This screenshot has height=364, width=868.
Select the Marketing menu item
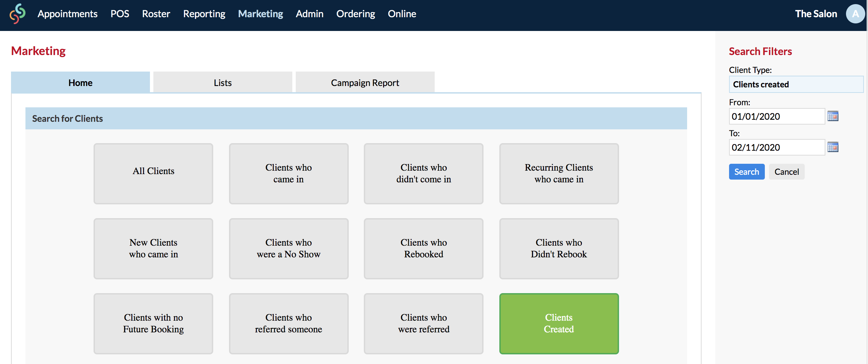click(260, 14)
